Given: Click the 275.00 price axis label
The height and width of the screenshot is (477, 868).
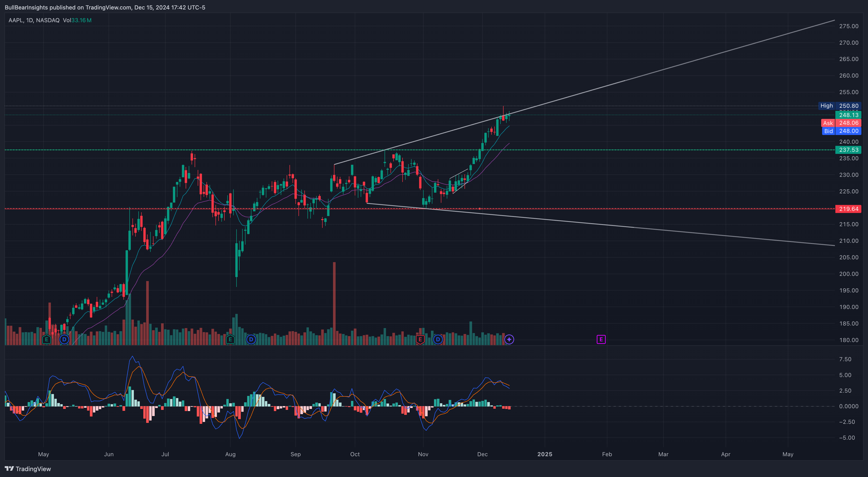Looking at the screenshot, I should tap(849, 26).
